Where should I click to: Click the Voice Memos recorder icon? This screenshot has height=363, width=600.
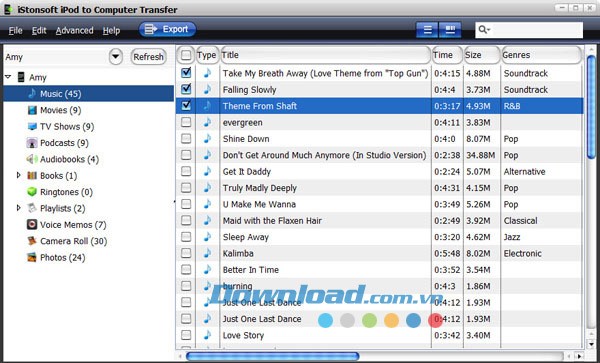coord(32,225)
